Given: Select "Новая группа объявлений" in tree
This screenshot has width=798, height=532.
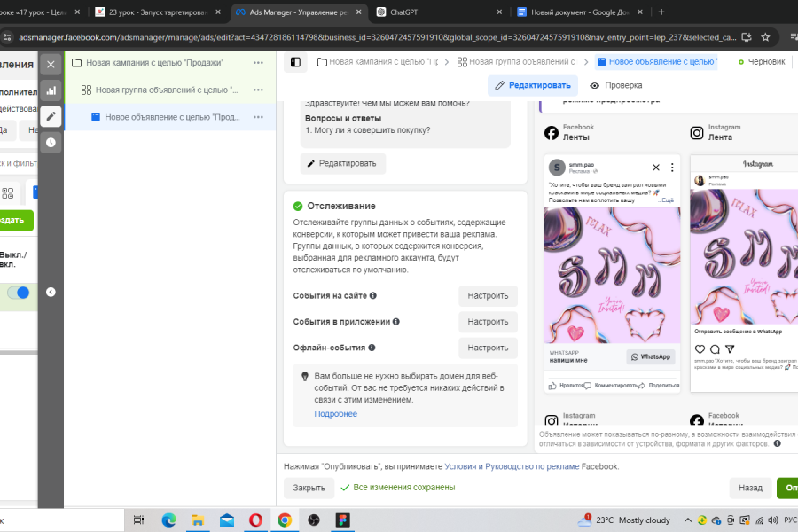Looking at the screenshot, I should (166, 90).
